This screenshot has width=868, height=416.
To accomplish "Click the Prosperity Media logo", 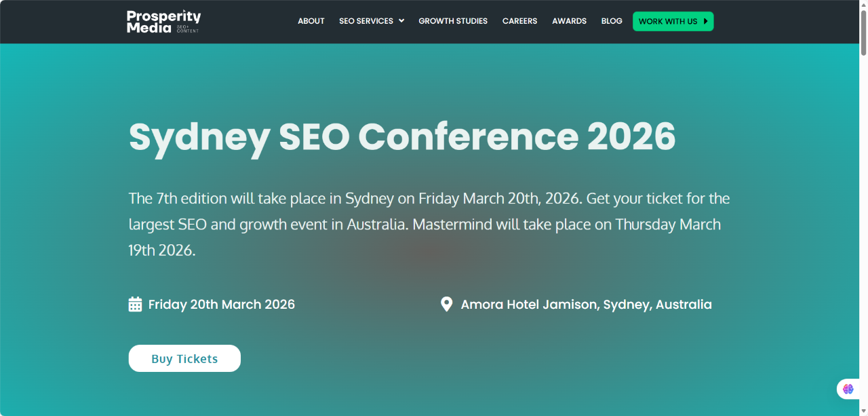I will 163,22.
